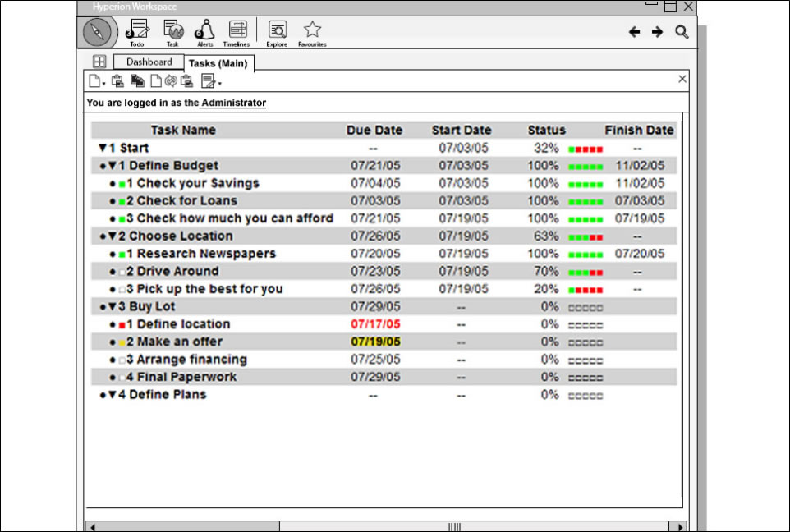Click the Administrator link
This screenshot has height=532, width=790.
click(x=233, y=103)
